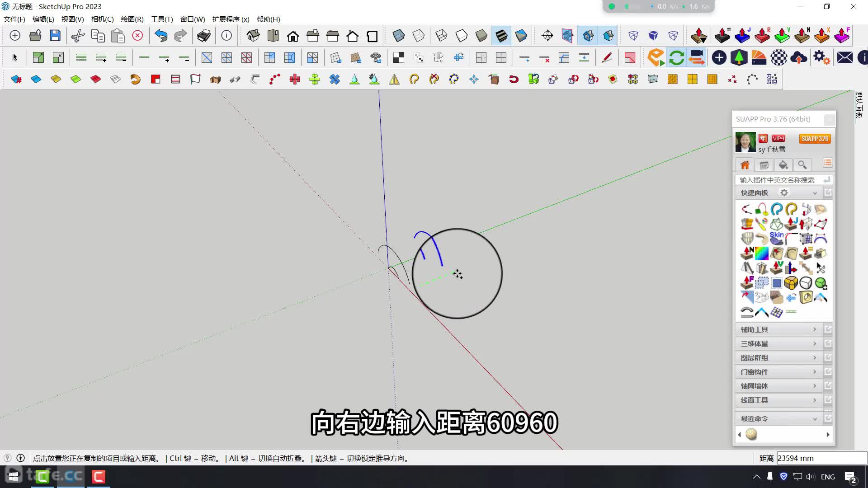
Task: Open the 绘图(R) menu
Action: pos(132,19)
